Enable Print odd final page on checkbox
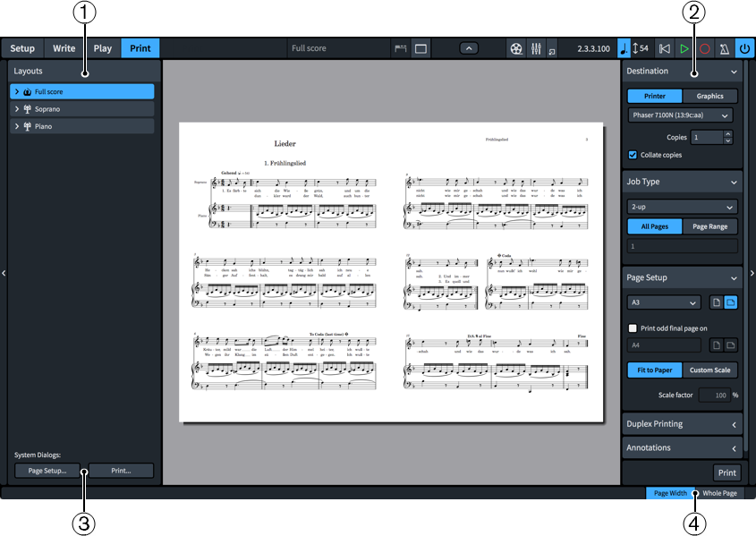 click(x=633, y=328)
